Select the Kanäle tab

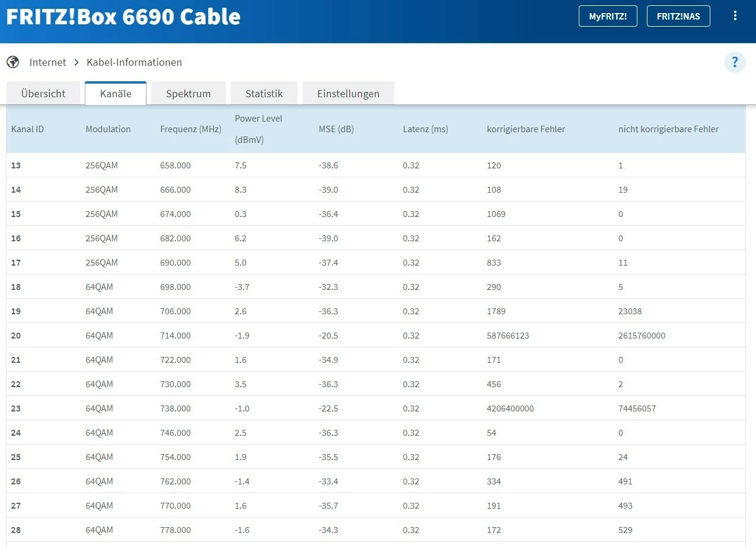tap(116, 93)
